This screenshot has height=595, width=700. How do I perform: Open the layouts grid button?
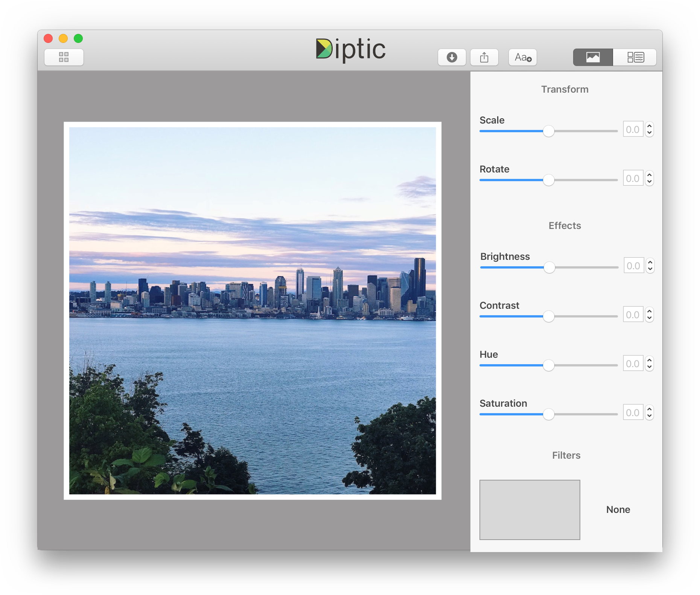point(64,57)
